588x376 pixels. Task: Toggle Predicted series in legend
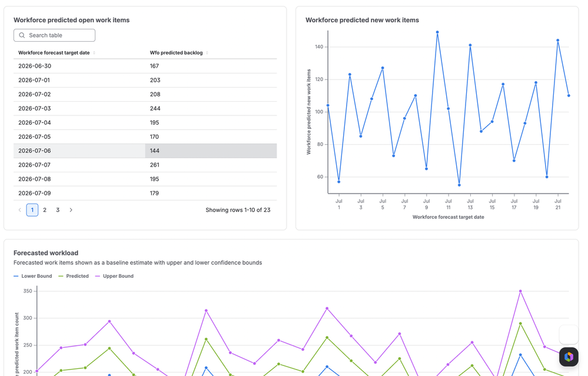coord(74,276)
